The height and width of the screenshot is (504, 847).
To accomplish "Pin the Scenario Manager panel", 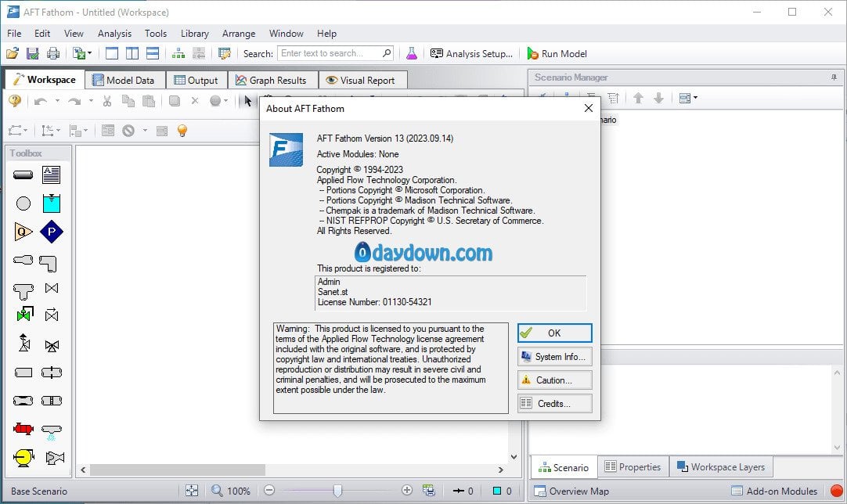I will [x=834, y=77].
